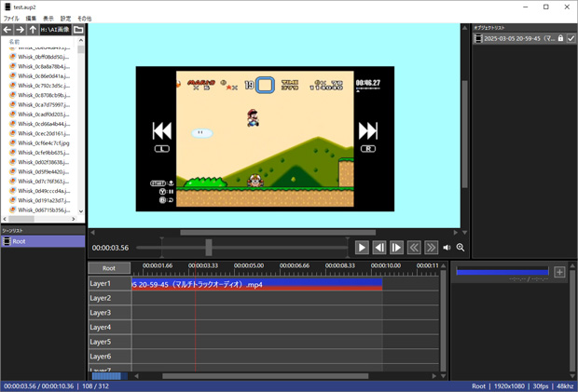
Task: Step forward one frame
Action: pos(396,248)
